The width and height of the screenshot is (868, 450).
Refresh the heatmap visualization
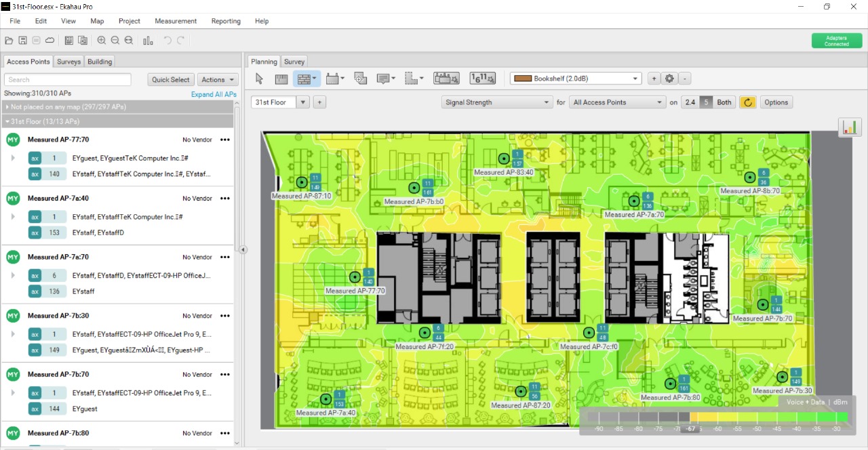click(x=748, y=102)
